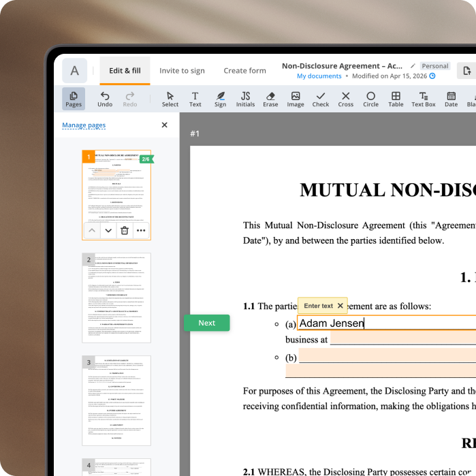Click the MUTUAL NON-DISCLOSURE heading

(x=387, y=191)
